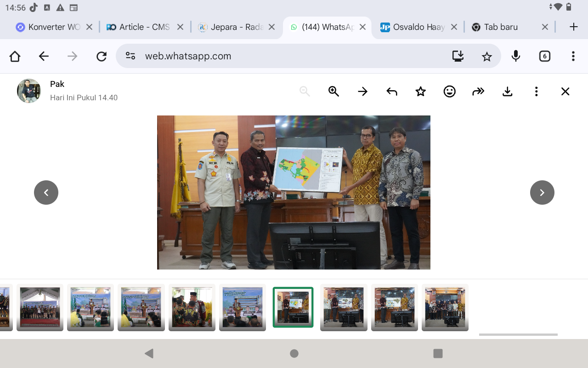
Task: Go to message arrow icon in viewer toolbar
Action: tap(362, 92)
